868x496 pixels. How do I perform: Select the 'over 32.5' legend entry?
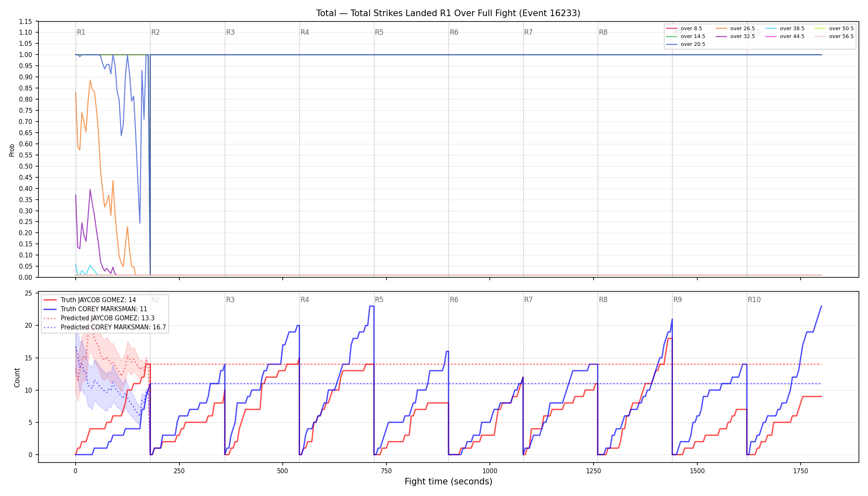click(735, 36)
